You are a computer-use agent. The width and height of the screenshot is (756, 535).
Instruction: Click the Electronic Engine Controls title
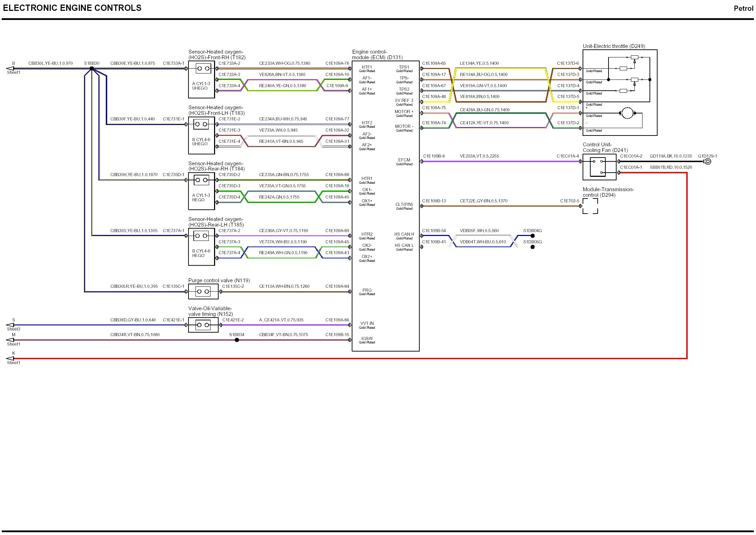coord(72,8)
